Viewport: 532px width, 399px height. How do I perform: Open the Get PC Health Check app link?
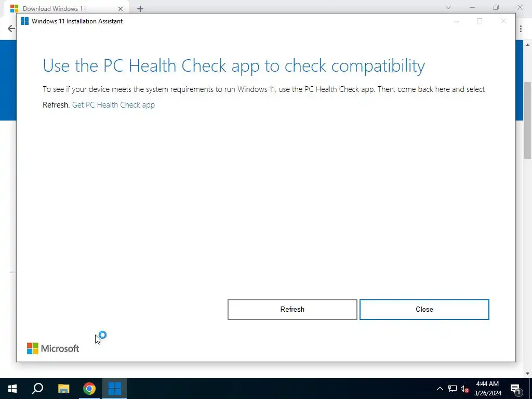[x=113, y=105]
